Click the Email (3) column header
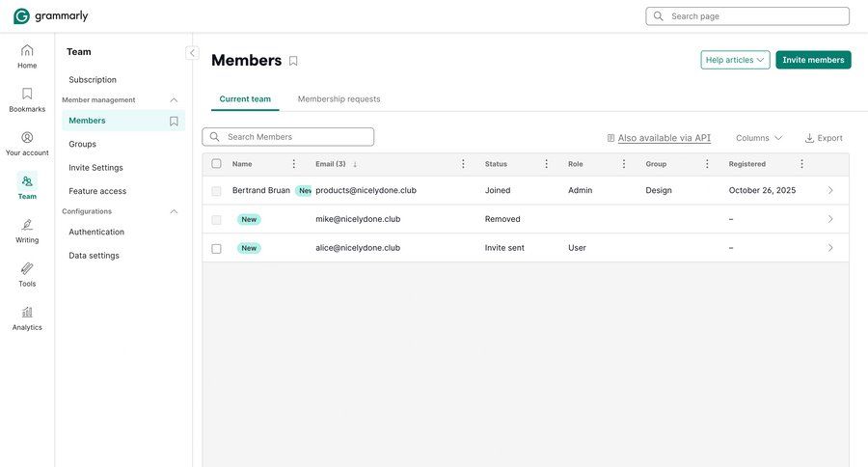Viewport: 868px width, 467px height. click(x=331, y=164)
